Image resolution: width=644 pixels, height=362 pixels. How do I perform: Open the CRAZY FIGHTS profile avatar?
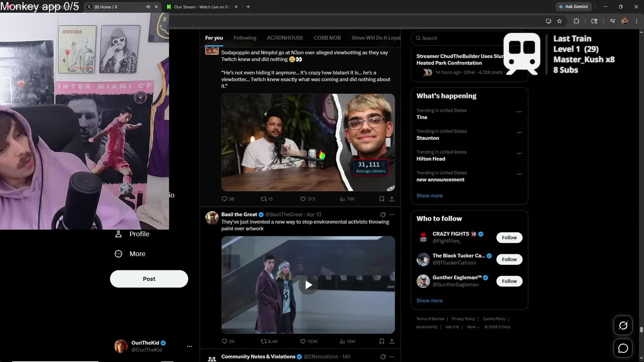423,237
